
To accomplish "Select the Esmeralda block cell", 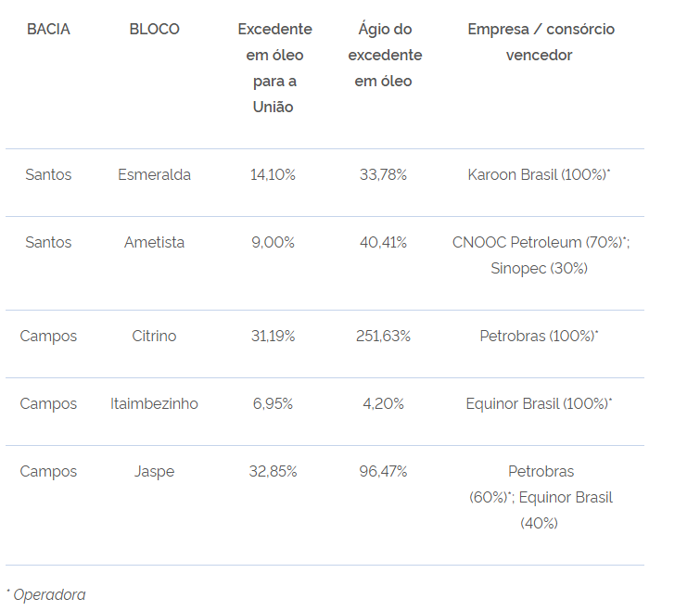I will 155,174.
